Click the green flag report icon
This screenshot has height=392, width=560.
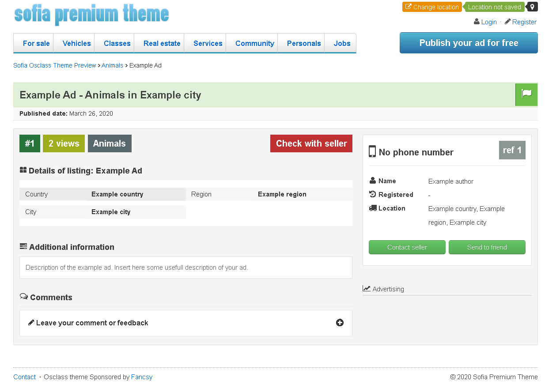coord(526,94)
